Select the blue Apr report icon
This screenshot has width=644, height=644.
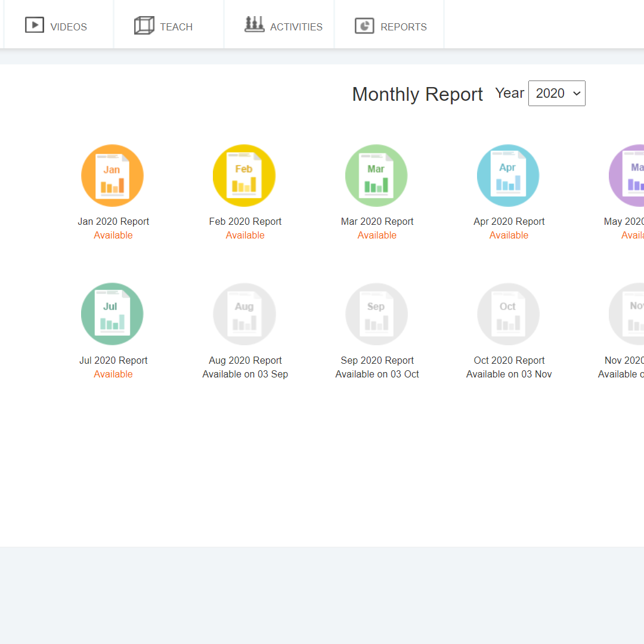[x=508, y=175]
